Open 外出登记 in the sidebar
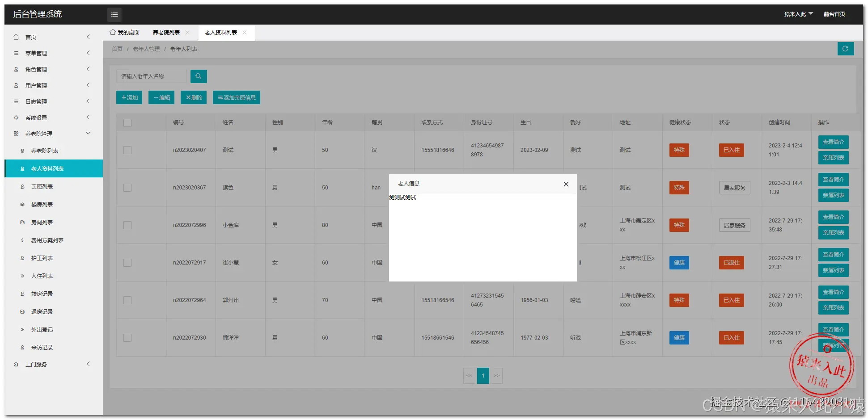 coord(42,330)
